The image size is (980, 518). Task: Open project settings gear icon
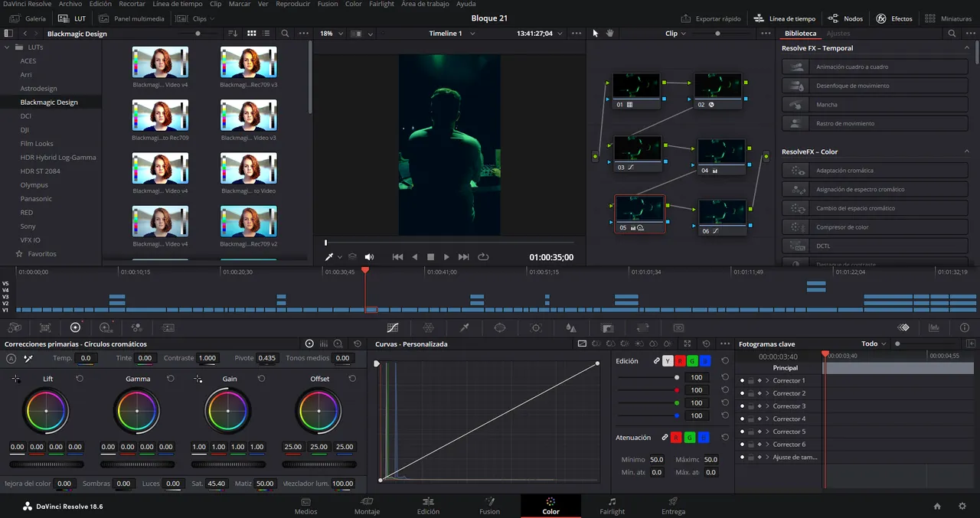point(962,507)
